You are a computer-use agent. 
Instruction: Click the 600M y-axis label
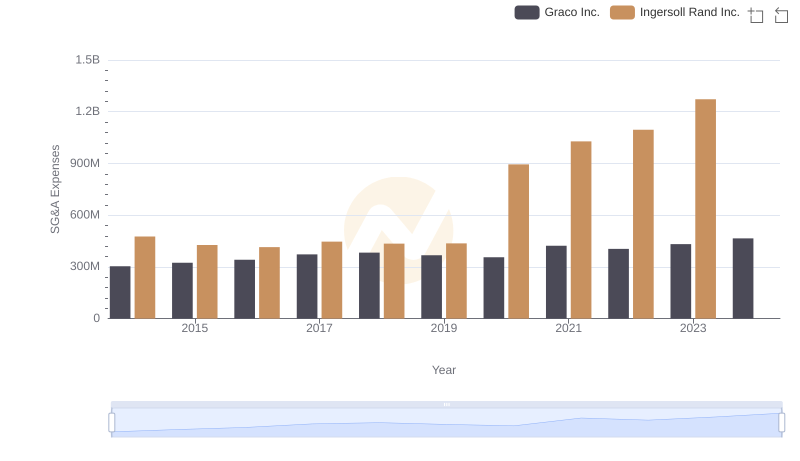(85, 215)
